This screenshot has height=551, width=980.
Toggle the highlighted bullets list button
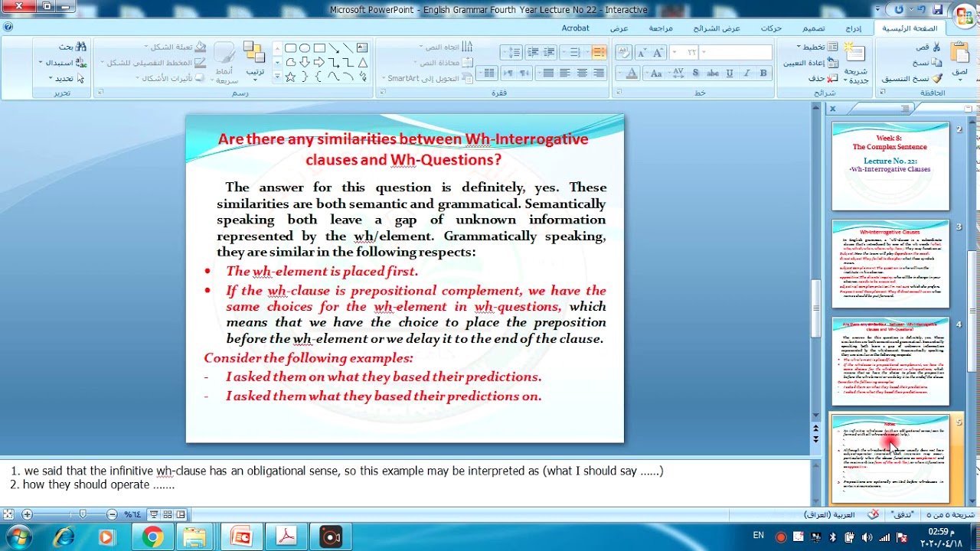pyautogui.click(x=599, y=53)
